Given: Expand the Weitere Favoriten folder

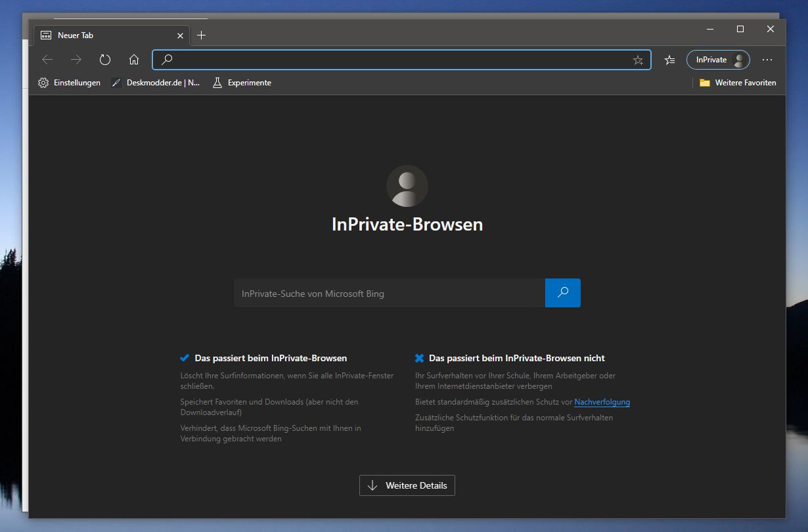Looking at the screenshot, I should (738, 83).
